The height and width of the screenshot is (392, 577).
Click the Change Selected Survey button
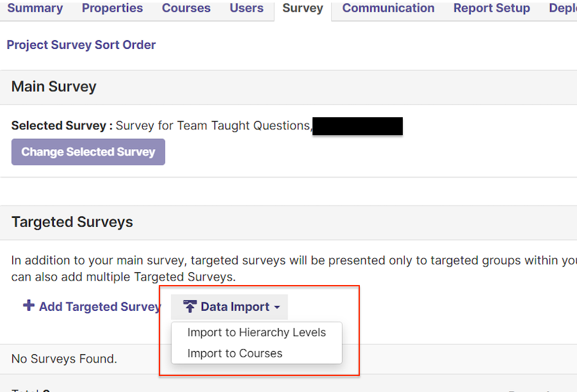[x=88, y=152]
